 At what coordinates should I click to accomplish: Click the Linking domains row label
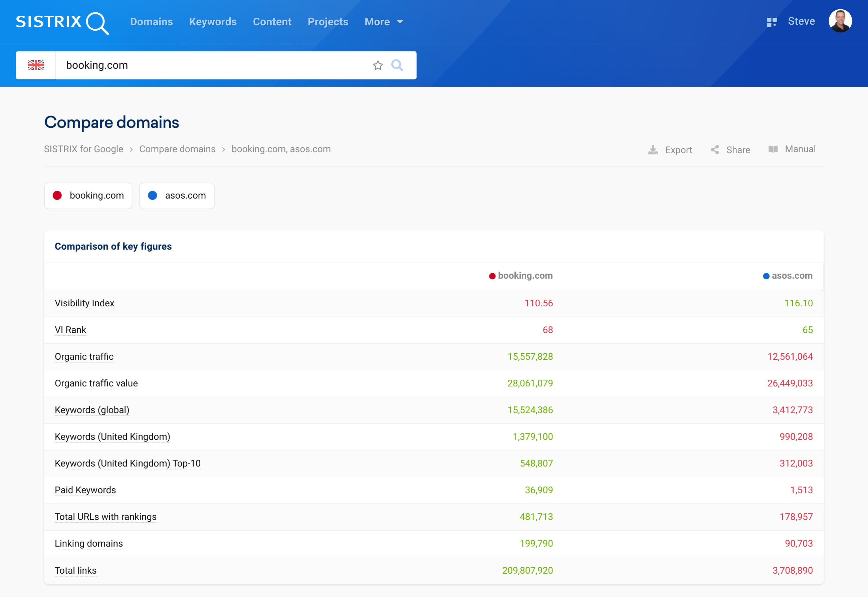coord(89,544)
